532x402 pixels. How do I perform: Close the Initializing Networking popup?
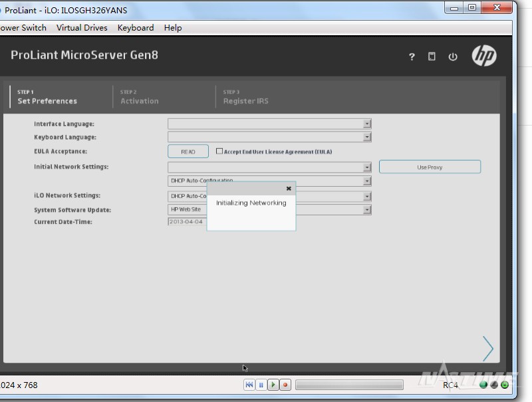point(289,189)
